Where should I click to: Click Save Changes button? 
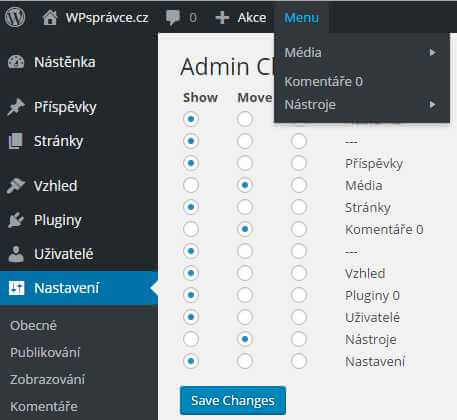[233, 400]
